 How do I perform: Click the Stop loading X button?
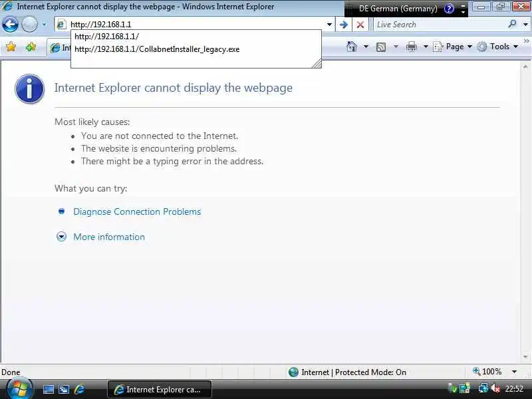360,25
